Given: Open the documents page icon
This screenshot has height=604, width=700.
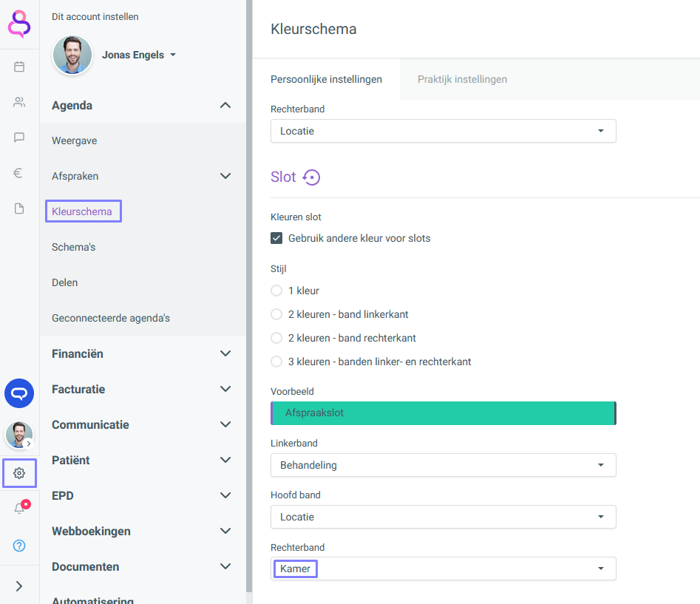Looking at the screenshot, I should point(19,208).
